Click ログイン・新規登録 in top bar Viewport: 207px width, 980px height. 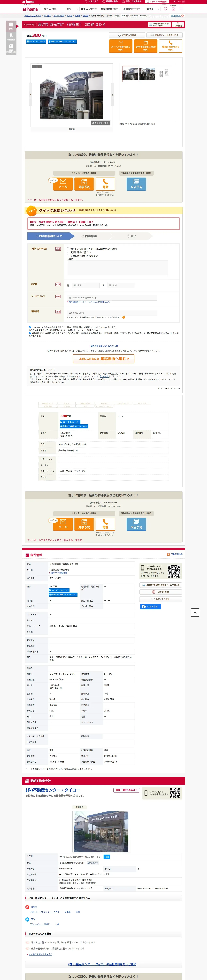point(157,1)
